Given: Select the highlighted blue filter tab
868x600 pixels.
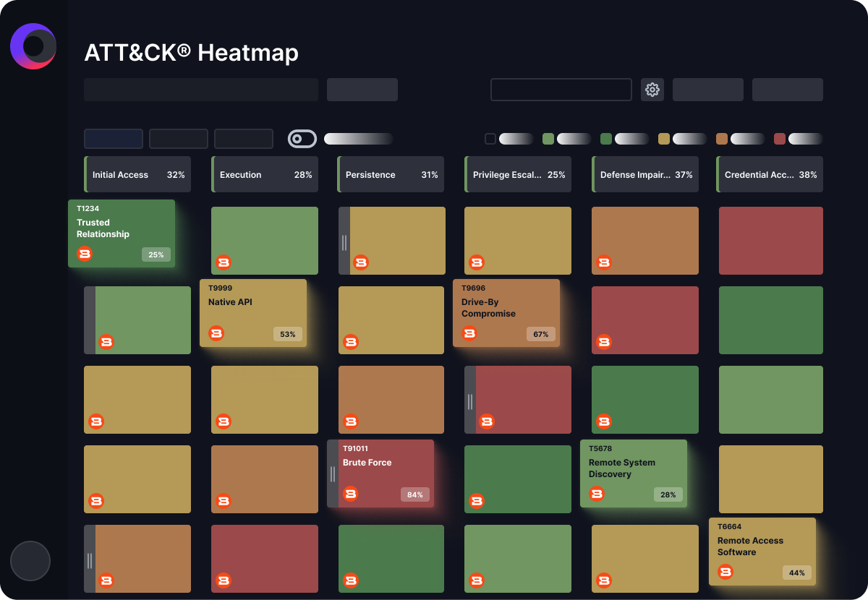Looking at the screenshot, I should tap(114, 139).
